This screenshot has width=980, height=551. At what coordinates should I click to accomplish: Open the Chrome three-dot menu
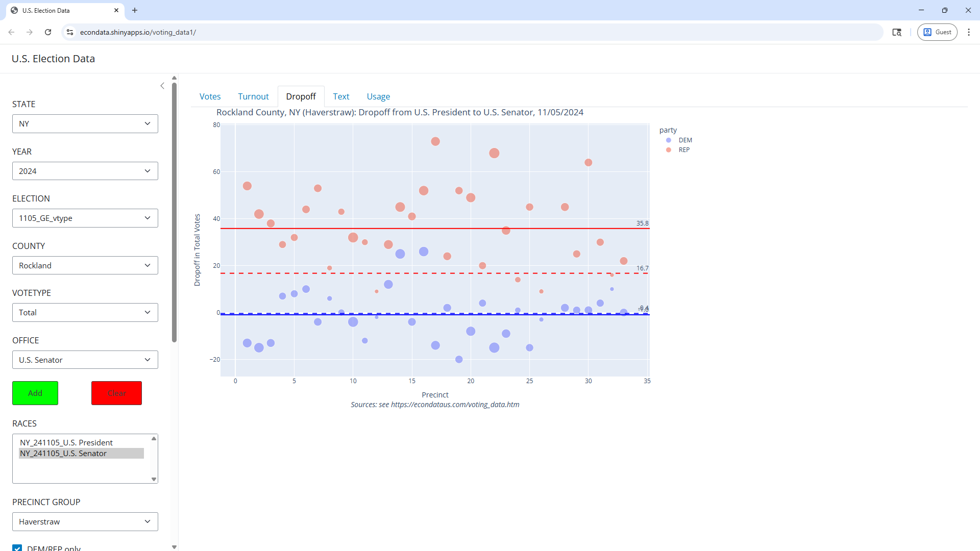click(969, 32)
